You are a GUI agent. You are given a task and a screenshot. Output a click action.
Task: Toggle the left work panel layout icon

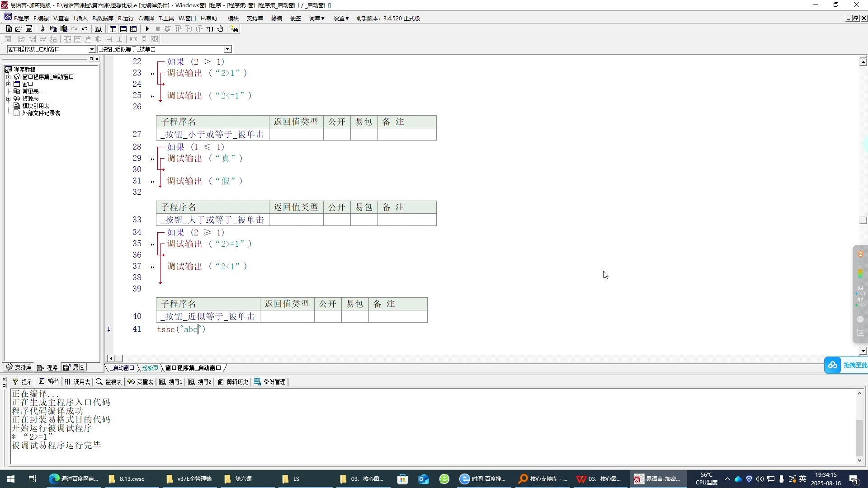click(113, 28)
